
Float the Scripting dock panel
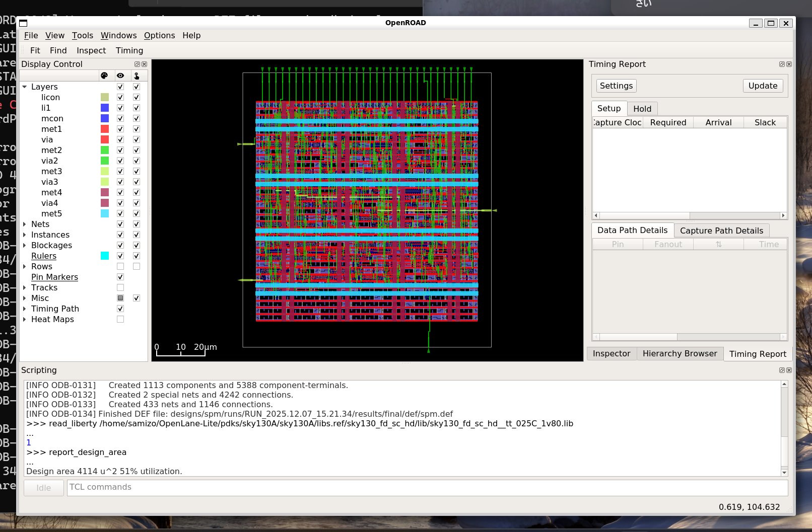tap(782, 370)
